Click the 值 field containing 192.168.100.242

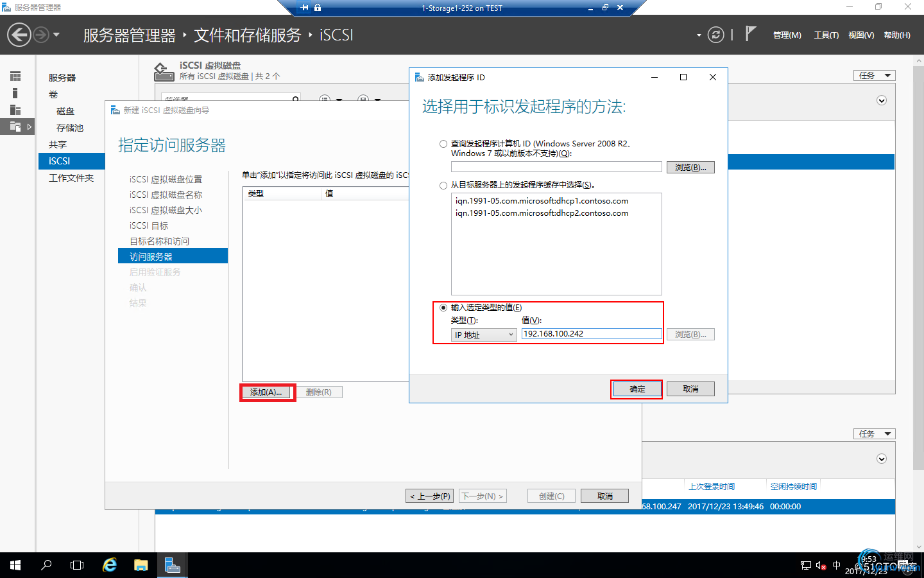592,334
